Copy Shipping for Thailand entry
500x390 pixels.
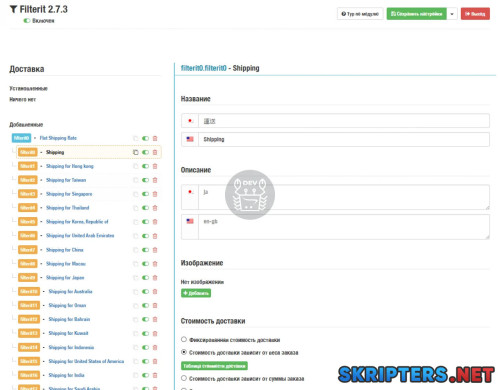pos(136,208)
